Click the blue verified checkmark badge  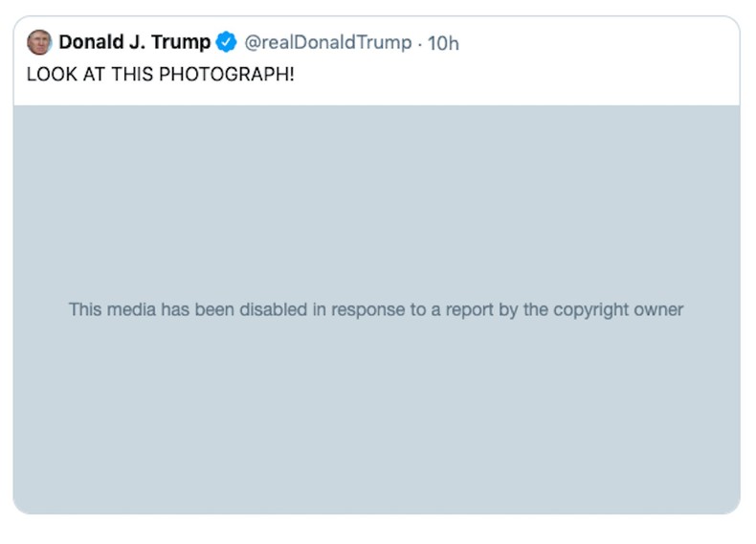click(x=227, y=42)
